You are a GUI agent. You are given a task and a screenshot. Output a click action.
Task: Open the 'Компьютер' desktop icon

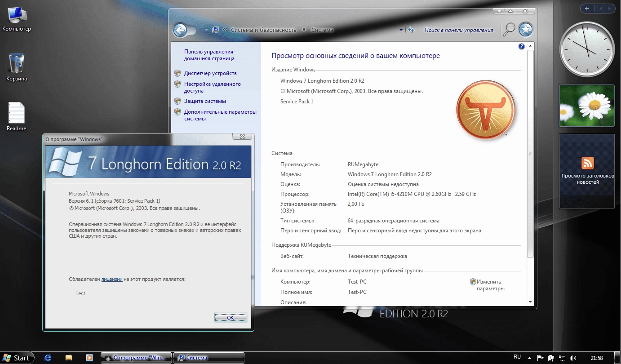pyautogui.click(x=16, y=20)
